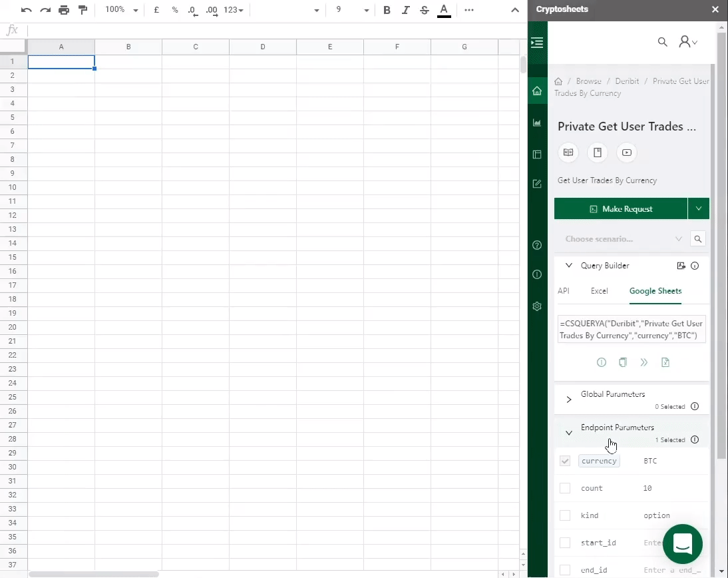Screen dimensions: 728x578
Task: Open the info icon in green sidebar
Action: (x=537, y=274)
